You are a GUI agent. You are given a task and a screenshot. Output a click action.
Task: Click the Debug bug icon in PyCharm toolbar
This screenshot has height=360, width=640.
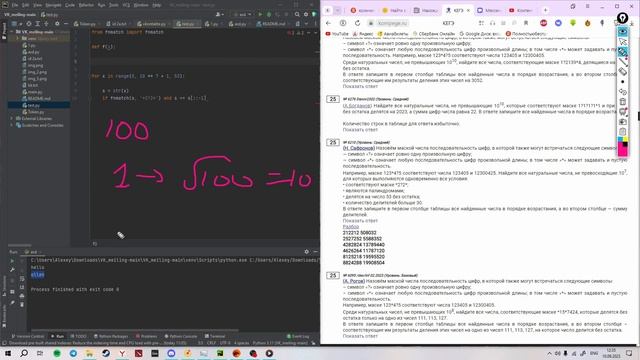269,14
